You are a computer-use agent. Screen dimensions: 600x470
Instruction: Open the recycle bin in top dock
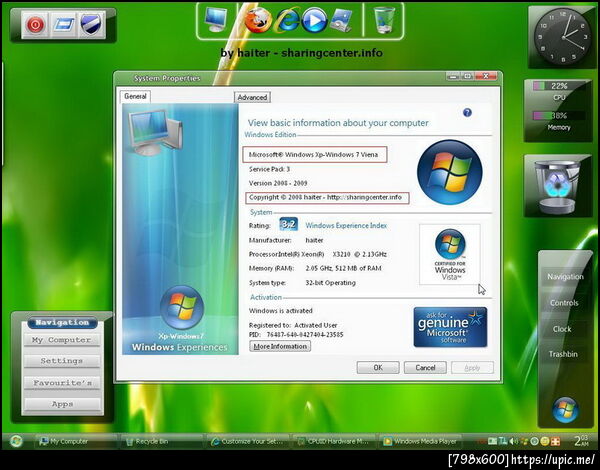click(x=384, y=20)
